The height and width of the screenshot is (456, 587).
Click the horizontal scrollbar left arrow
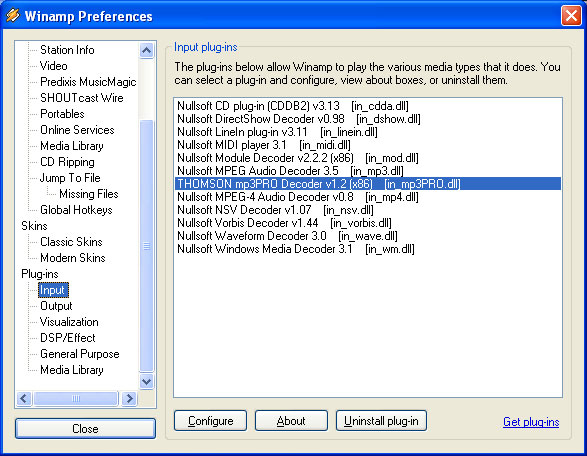pos(24,398)
